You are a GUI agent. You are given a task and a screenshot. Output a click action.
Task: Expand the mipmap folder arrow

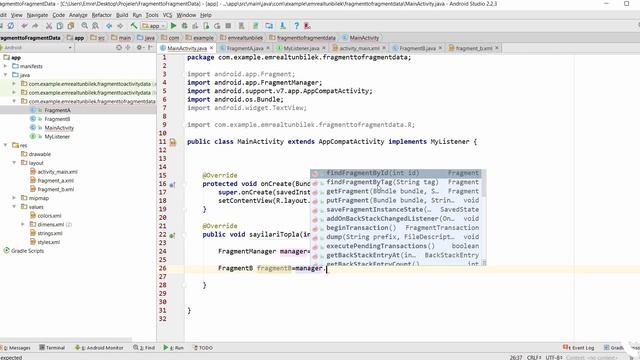click(14, 198)
